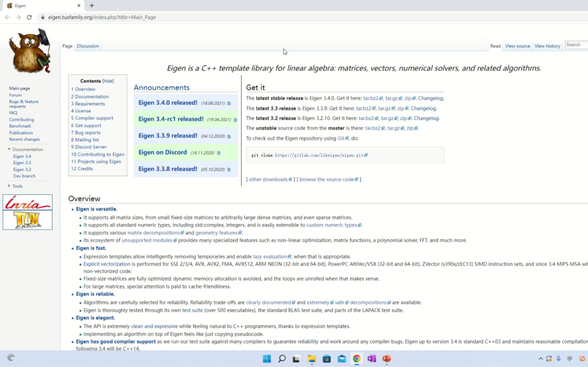The width and height of the screenshot is (588, 367).
Task: Click the Eigen owl logo
Action: pyautogui.click(x=30, y=51)
